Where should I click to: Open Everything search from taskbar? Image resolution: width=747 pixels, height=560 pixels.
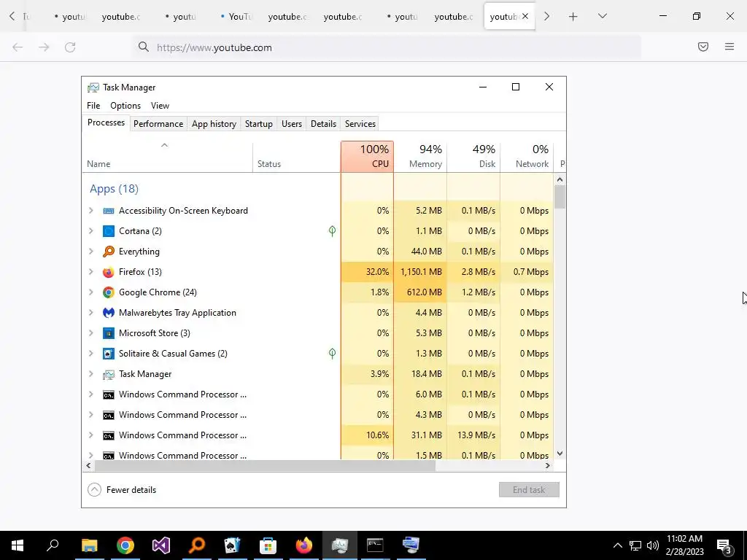197,545
